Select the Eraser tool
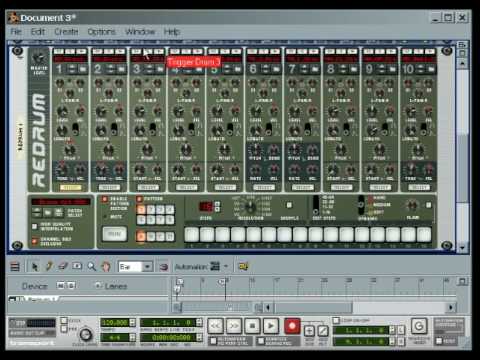Image resolution: width=480 pixels, height=360 pixels. click(x=63, y=266)
